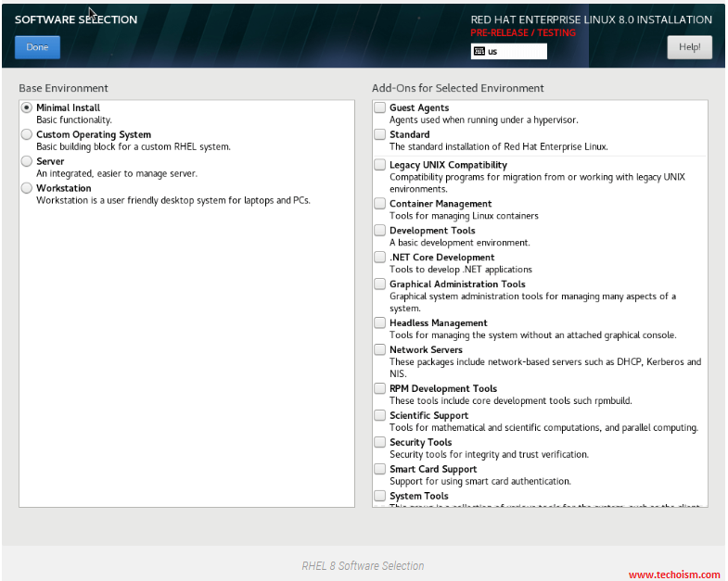Select Custom Operating System radio button

coord(27,134)
